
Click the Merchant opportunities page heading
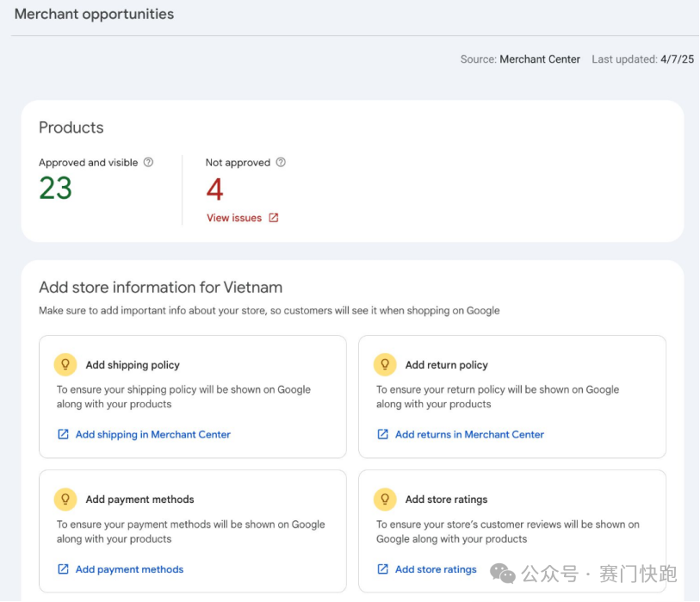point(94,14)
